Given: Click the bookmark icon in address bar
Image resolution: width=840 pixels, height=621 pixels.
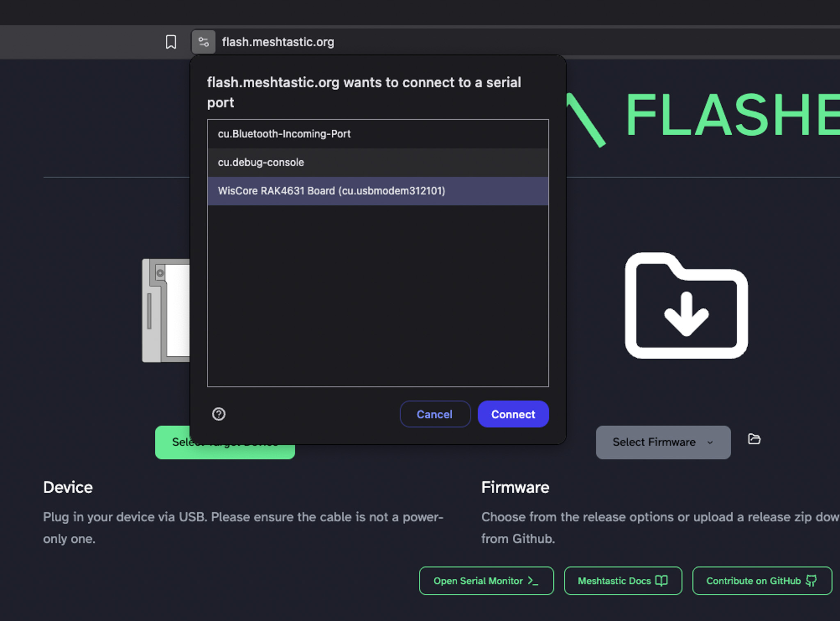Looking at the screenshot, I should coord(171,42).
